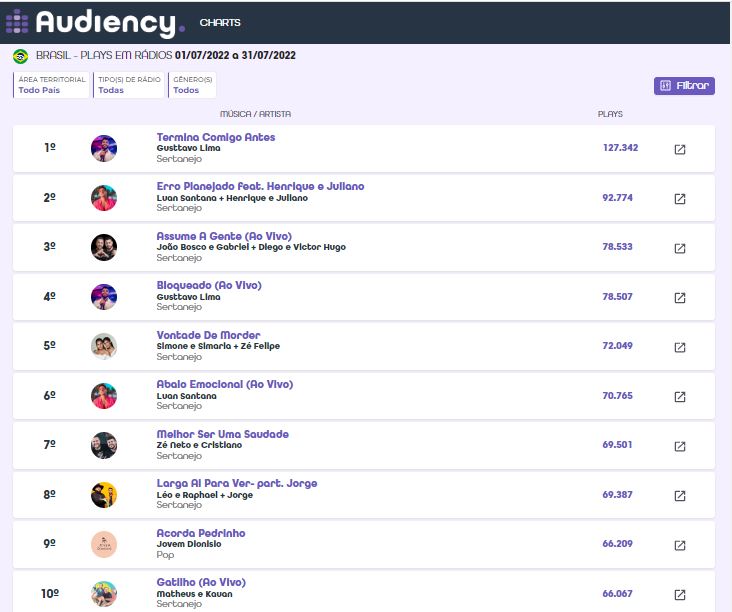The width and height of the screenshot is (732, 612).
Task: Click play count 70.765
Action: 617,395
